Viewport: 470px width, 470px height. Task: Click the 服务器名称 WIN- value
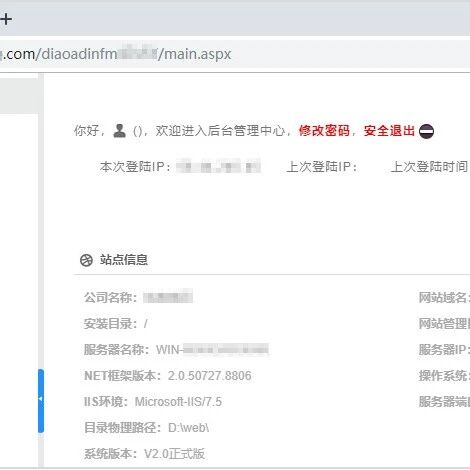pyautogui.click(x=212, y=349)
